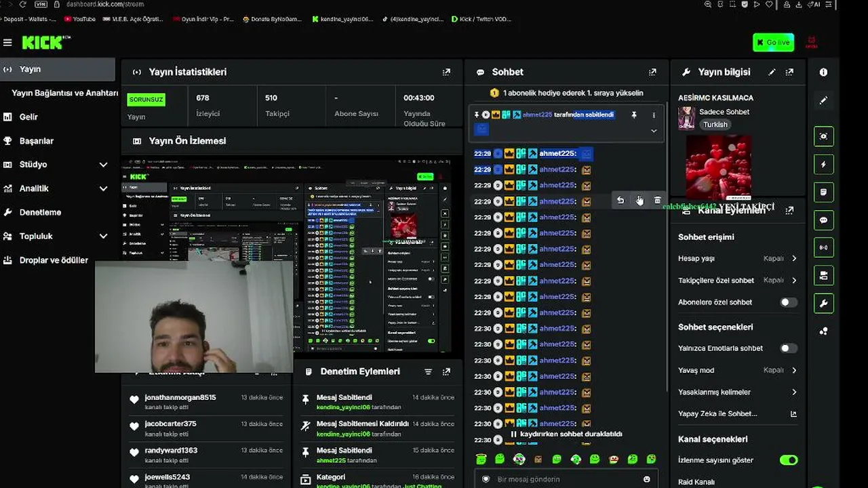Click the Turkish language tag

715,125
